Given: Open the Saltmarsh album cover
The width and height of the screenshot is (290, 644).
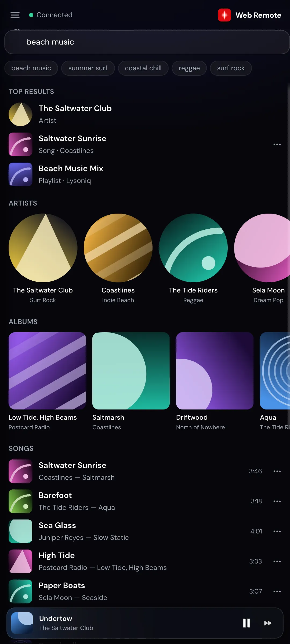Looking at the screenshot, I should click(131, 371).
